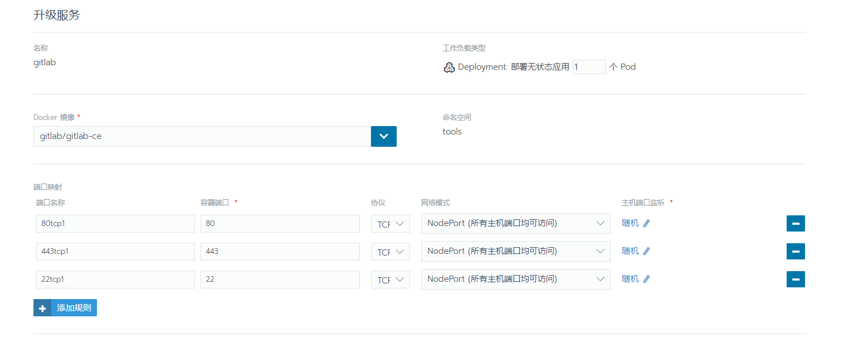Image resolution: width=868 pixels, height=342 pixels.
Task: Click the container port field containing 443
Action: click(280, 251)
